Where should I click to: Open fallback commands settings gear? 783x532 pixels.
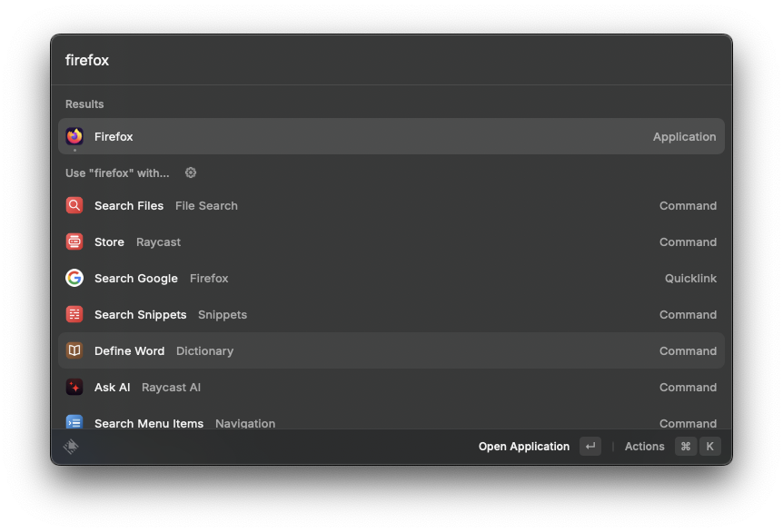pyautogui.click(x=191, y=172)
